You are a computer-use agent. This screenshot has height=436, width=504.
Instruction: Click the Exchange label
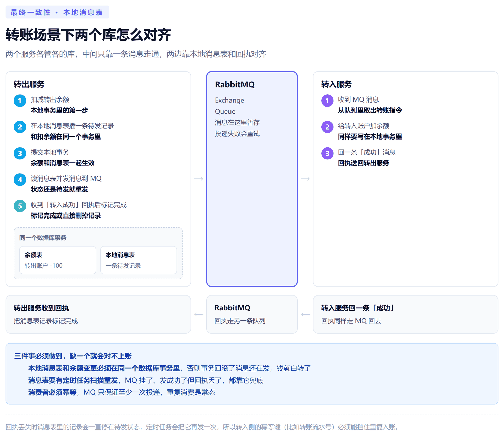(x=229, y=100)
